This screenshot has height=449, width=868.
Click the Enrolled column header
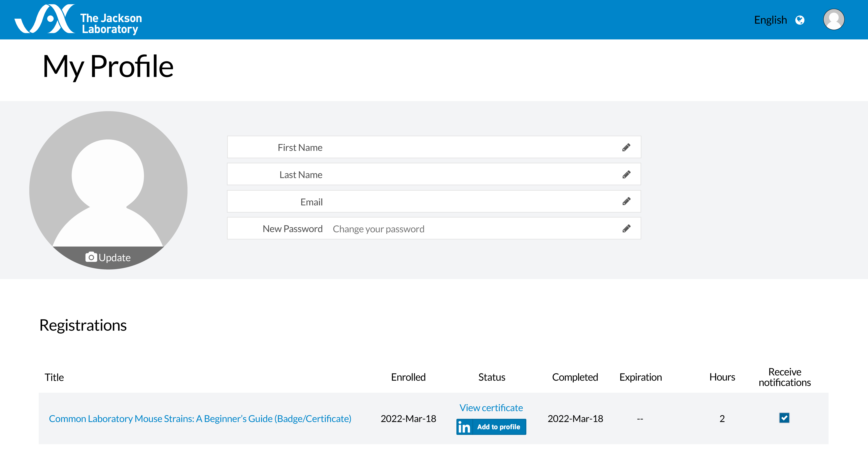pyautogui.click(x=408, y=377)
